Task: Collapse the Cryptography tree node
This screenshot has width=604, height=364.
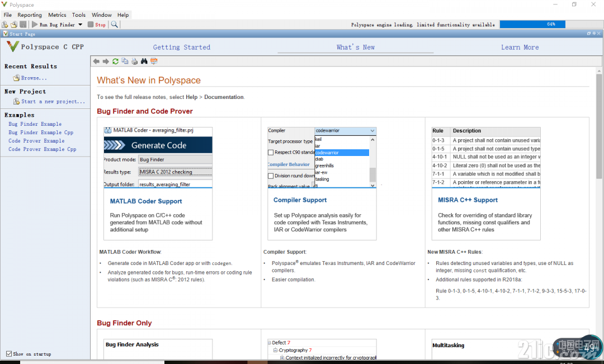Action: (275, 350)
